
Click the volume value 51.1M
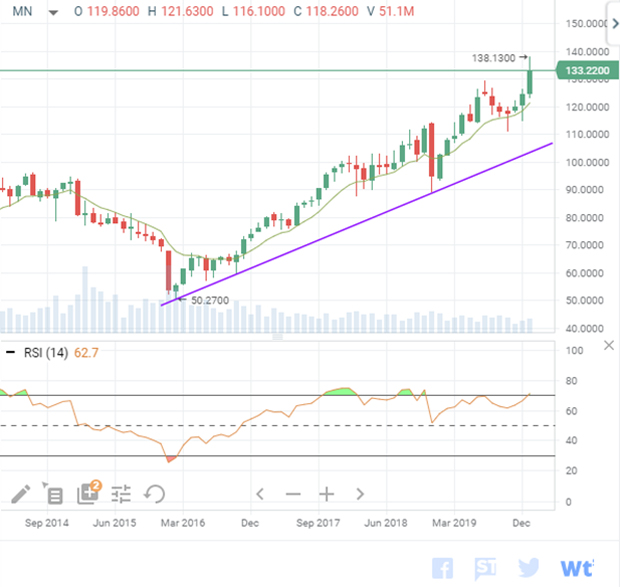click(397, 11)
